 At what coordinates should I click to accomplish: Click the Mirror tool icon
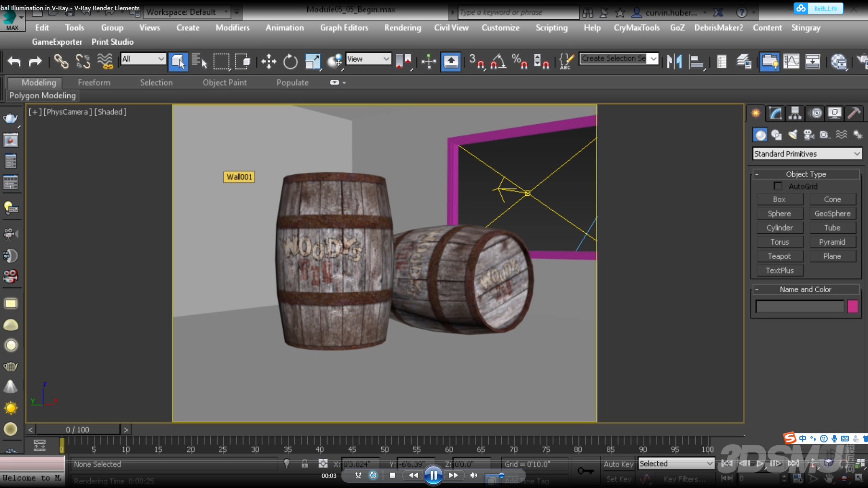coord(675,61)
